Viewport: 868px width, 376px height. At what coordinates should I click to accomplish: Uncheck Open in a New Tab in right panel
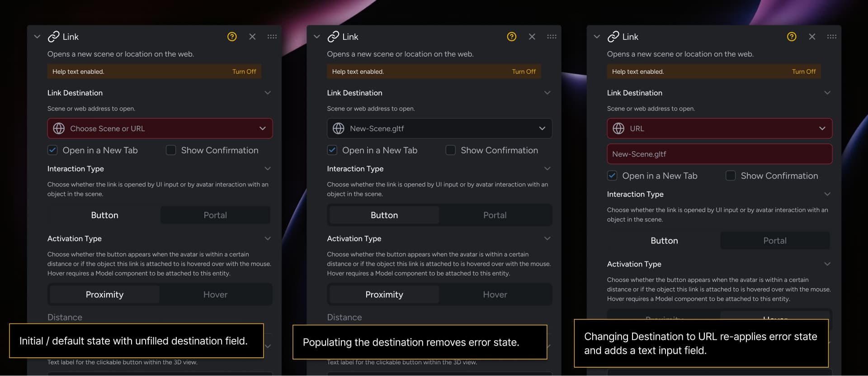tap(612, 176)
